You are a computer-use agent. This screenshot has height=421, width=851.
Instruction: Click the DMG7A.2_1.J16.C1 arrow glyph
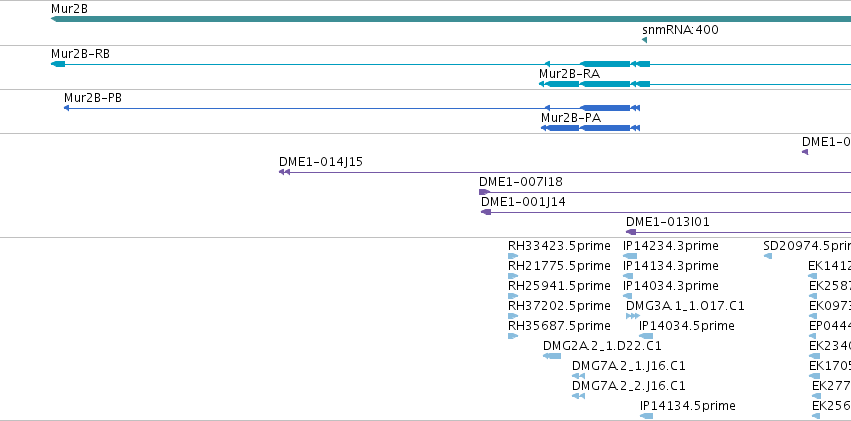click(x=578, y=377)
